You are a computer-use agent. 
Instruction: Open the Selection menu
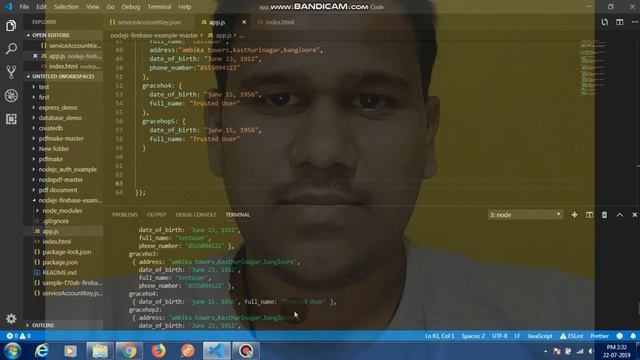click(x=66, y=7)
